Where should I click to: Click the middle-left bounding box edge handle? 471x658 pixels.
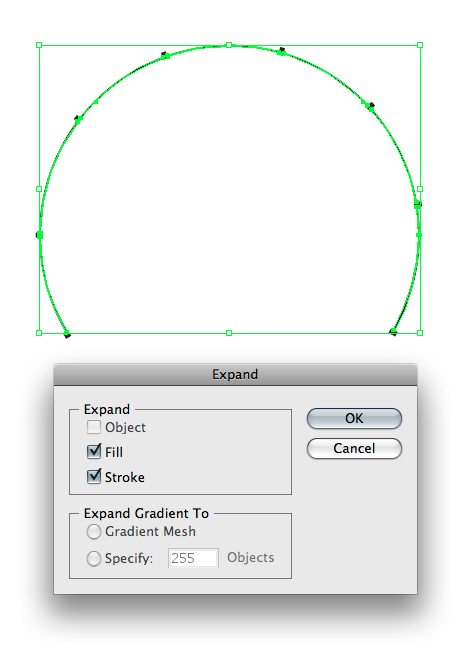pos(39,189)
